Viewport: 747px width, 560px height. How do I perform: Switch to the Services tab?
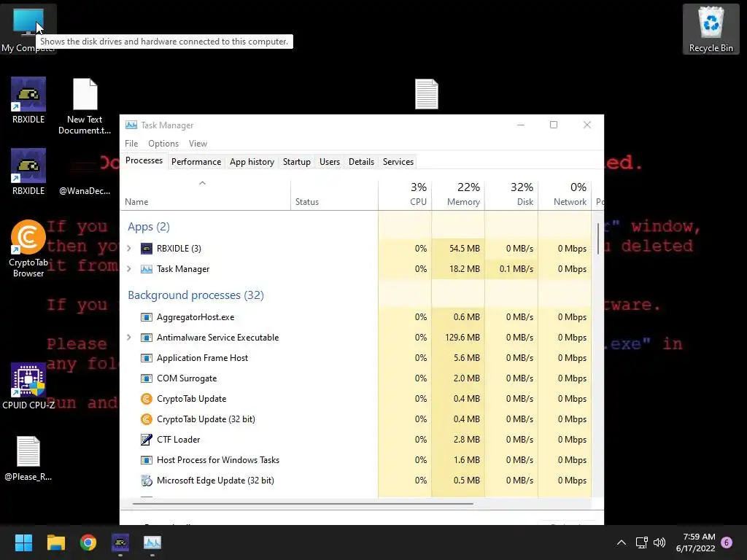398,162
